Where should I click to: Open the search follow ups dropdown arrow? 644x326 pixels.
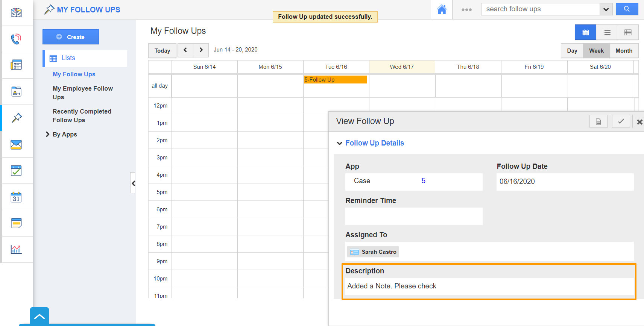pyautogui.click(x=606, y=9)
